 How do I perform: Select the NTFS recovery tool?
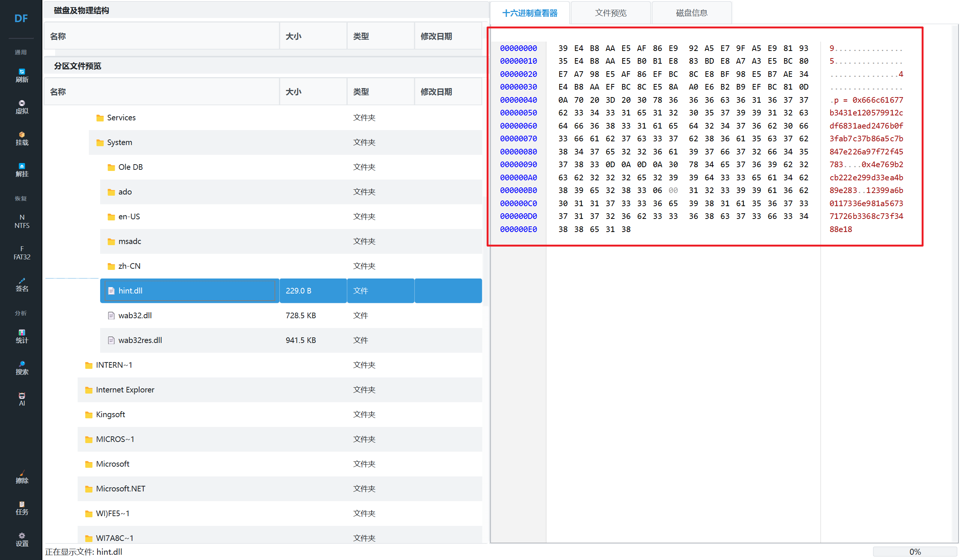click(22, 221)
